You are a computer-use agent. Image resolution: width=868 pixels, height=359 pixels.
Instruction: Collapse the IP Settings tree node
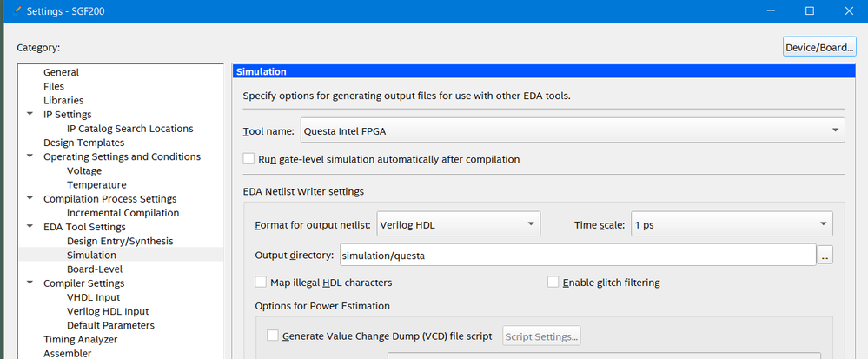click(30, 114)
